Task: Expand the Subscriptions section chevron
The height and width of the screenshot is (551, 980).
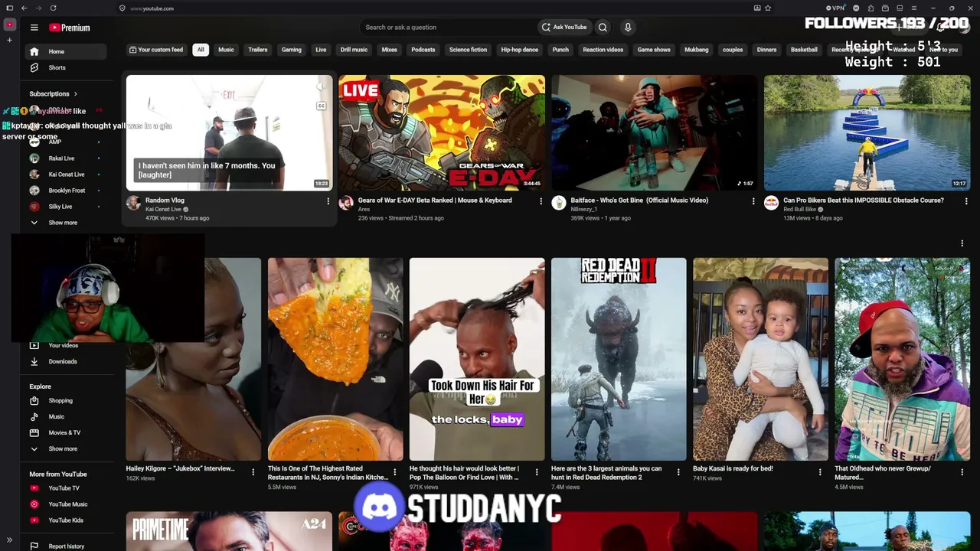Action: (x=75, y=94)
